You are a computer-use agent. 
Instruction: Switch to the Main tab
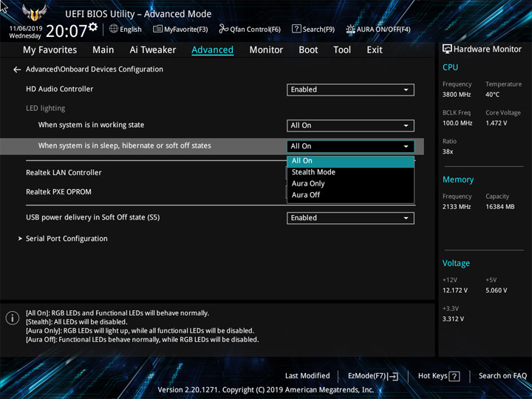pyautogui.click(x=103, y=50)
